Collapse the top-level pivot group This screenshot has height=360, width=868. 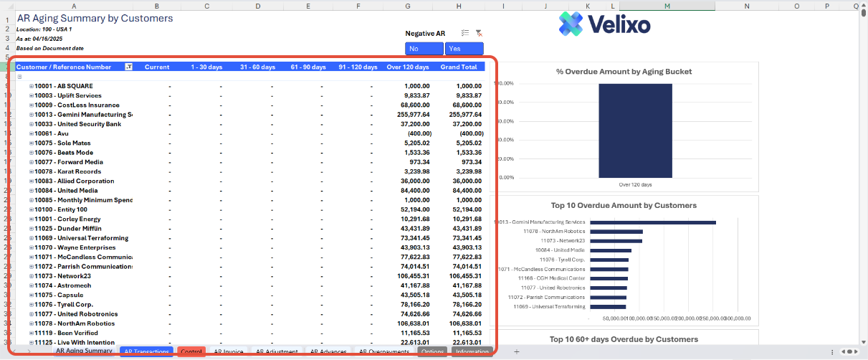[19, 77]
